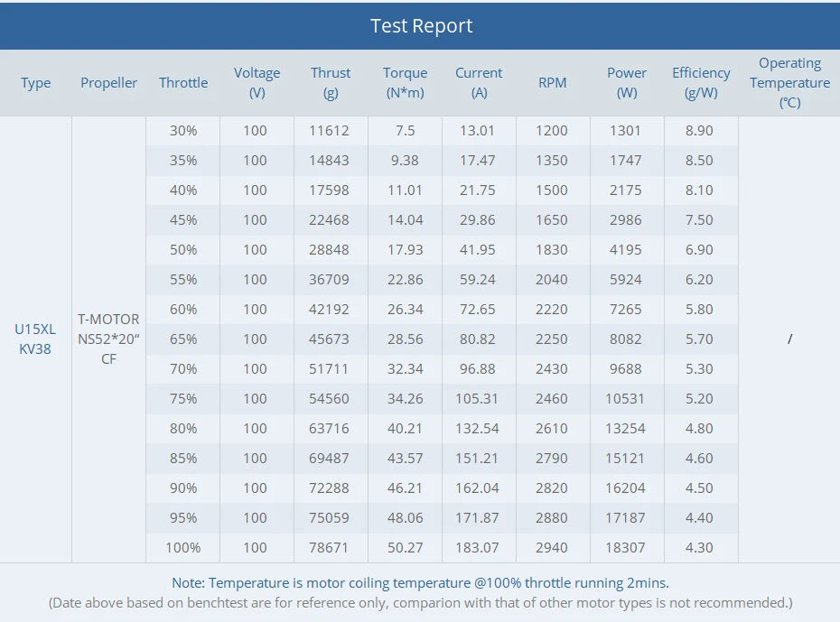Click the 100% throttle row label
Image resolution: width=840 pixels, height=622 pixels.
click(x=183, y=547)
